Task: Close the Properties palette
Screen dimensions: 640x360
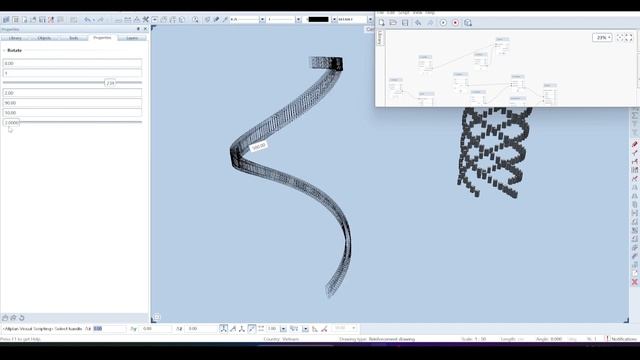Action: pyautogui.click(x=145, y=29)
